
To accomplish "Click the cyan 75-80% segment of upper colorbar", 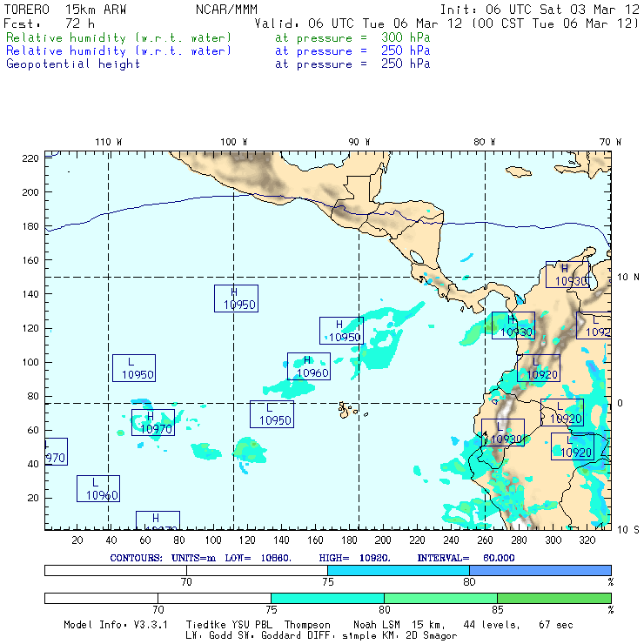I will [398, 569].
